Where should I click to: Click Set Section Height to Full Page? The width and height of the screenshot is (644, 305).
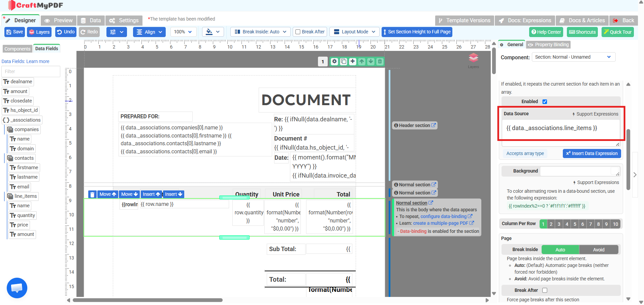417,32
